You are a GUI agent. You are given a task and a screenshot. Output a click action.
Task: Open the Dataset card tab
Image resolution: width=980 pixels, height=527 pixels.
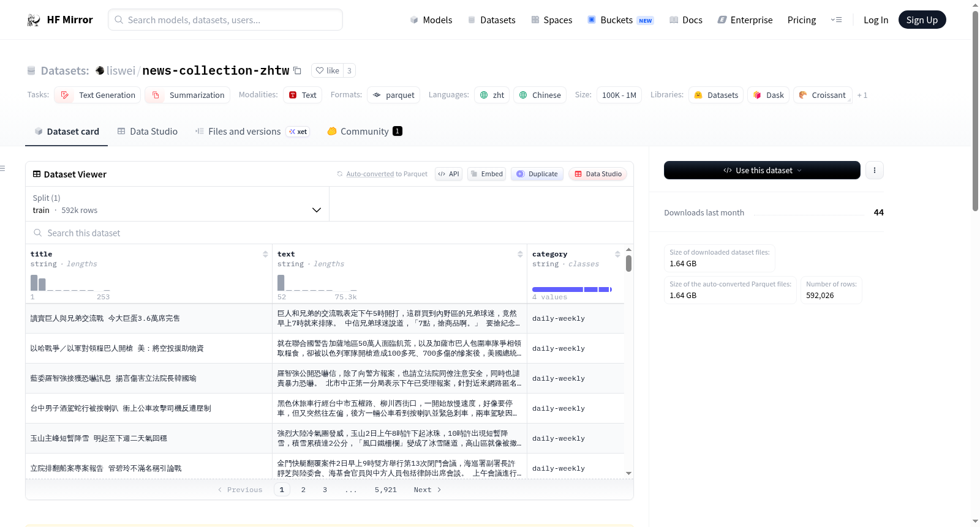67,131
